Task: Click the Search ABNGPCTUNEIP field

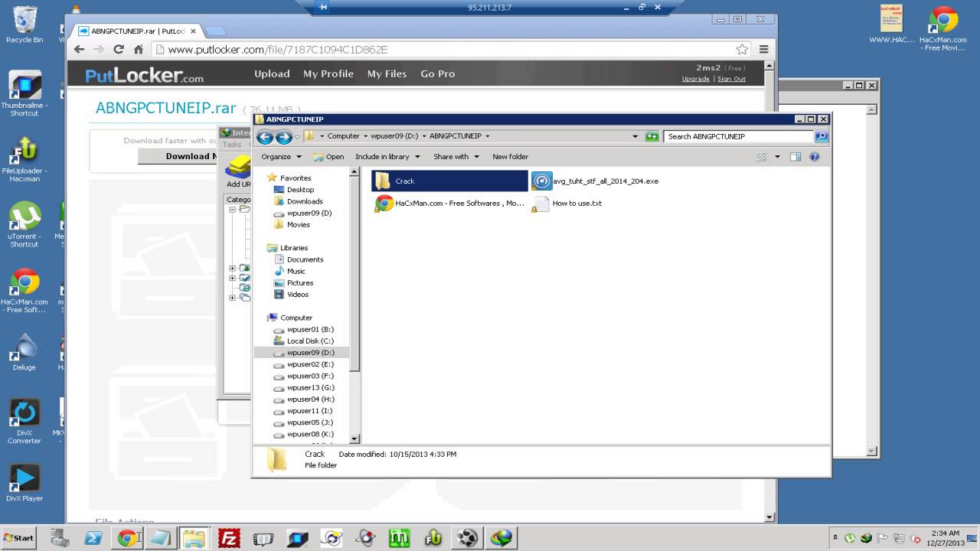Action: (x=738, y=136)
